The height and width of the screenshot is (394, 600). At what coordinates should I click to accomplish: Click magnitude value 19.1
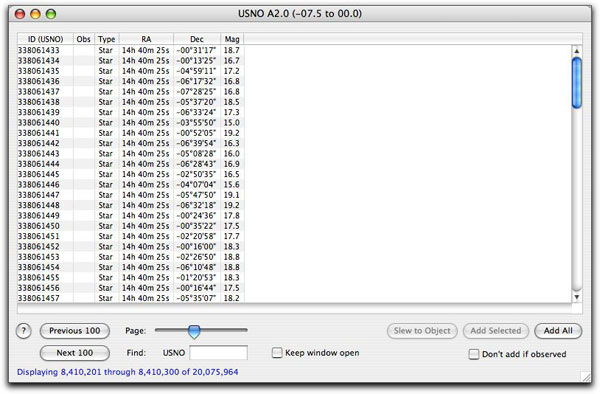pyautogui.click(x=232, y=195)
